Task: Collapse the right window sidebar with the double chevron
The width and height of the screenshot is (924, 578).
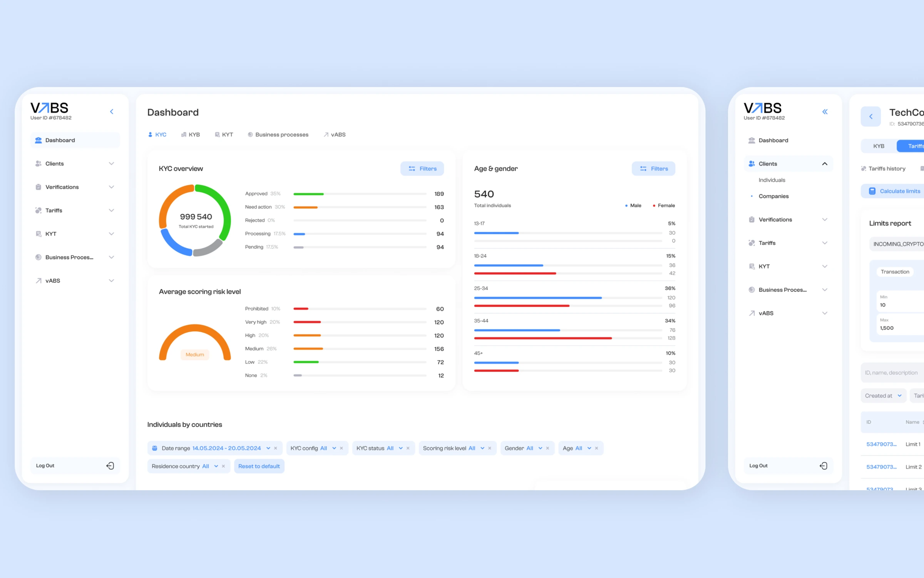Action: coord(825,112)
